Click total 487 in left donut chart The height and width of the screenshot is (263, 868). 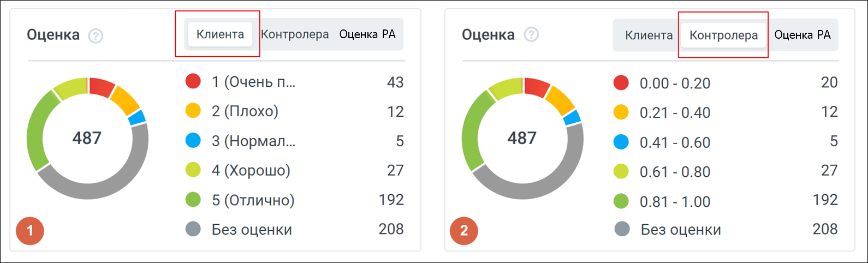coord(87,138)
